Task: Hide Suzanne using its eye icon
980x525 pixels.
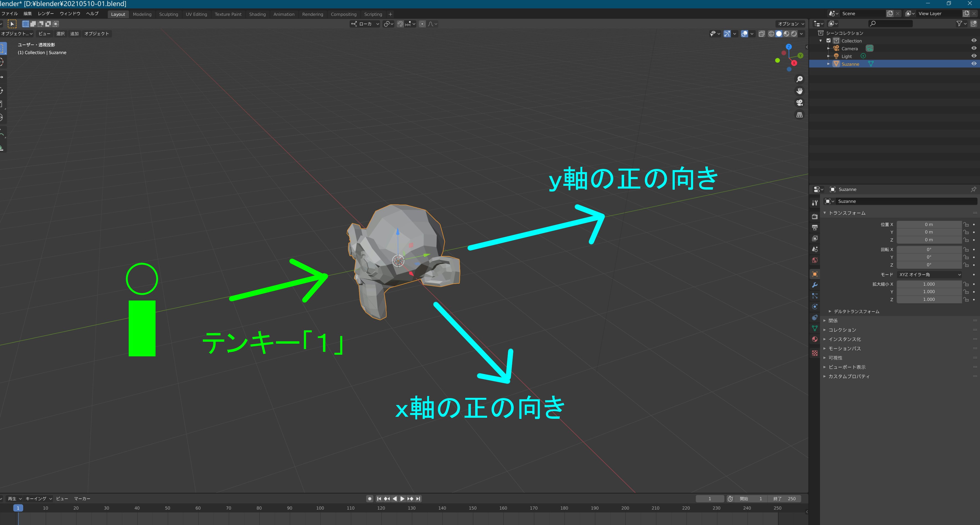Action: (x=974, y=64)
